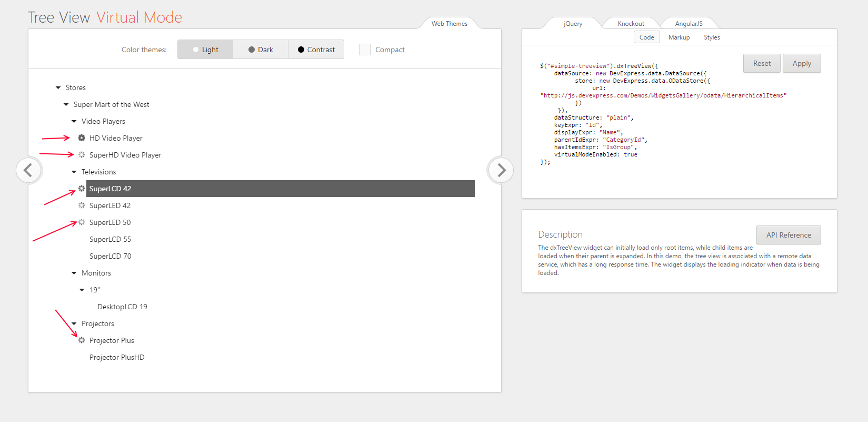This screenshot has height=422, width=868.
Task: Click the hasItemsExpr: "IsGroup" code line
Action: 595,147
